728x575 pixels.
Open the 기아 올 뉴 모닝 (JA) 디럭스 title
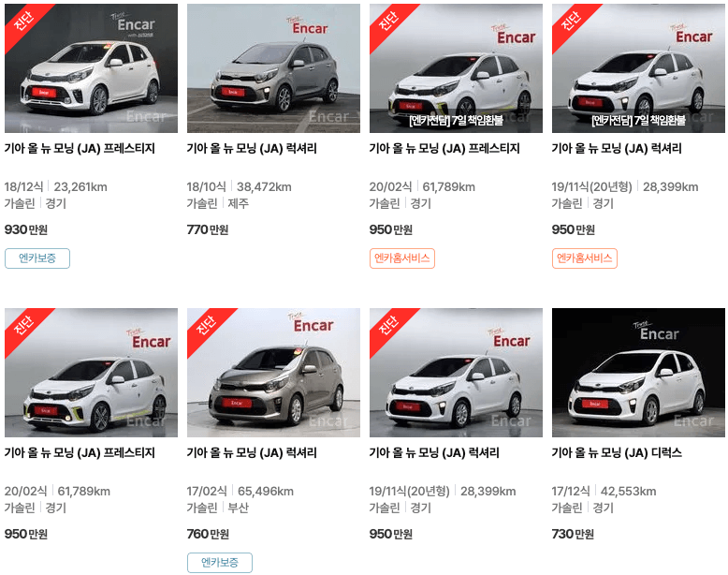[617, 452]
